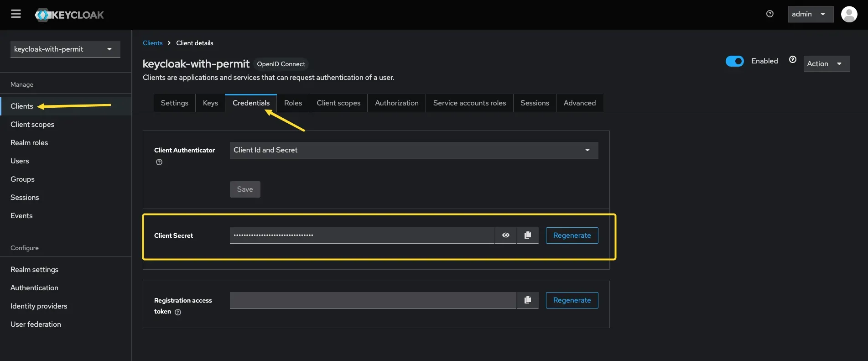Copy the Client Secret to clipboard
Viewport: 868px width, 361px height.
[528, 235]
